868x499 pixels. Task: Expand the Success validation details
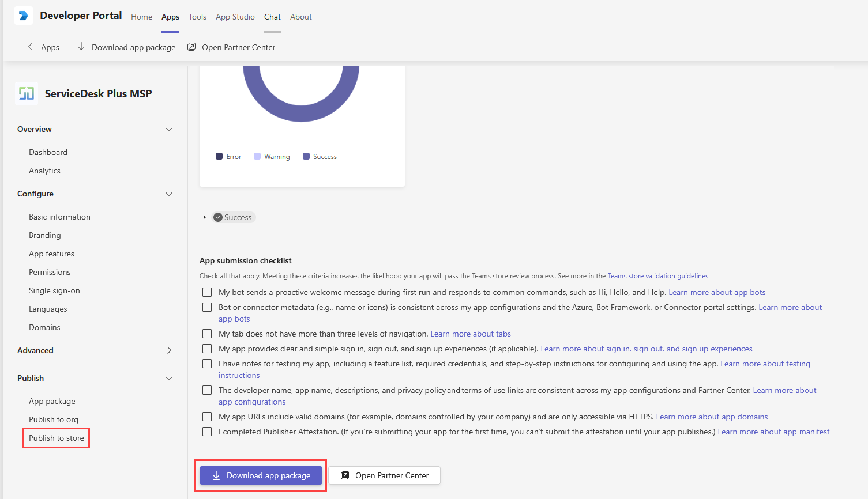pos(205,217)
